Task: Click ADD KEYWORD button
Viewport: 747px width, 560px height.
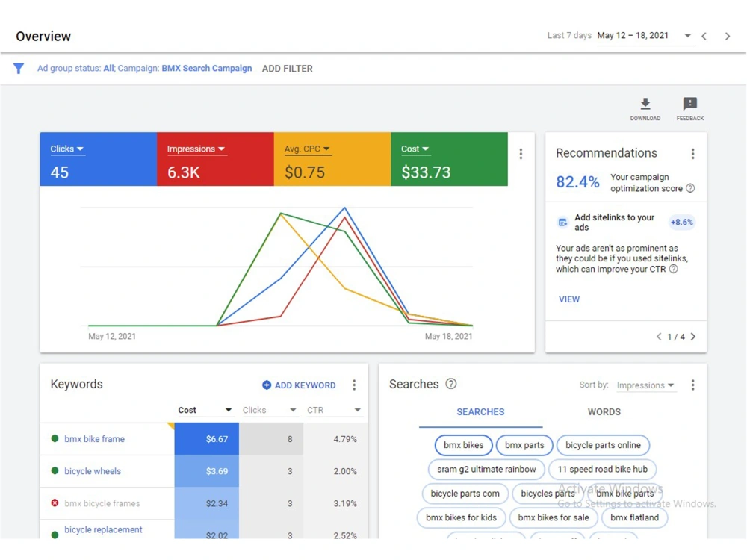Action: point(300,385)
